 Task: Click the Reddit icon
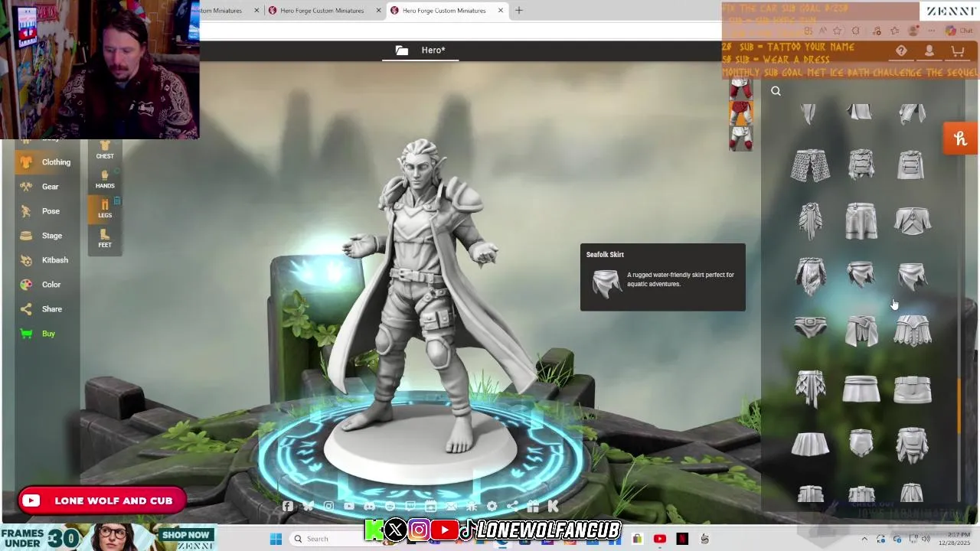tap(390, 506)
